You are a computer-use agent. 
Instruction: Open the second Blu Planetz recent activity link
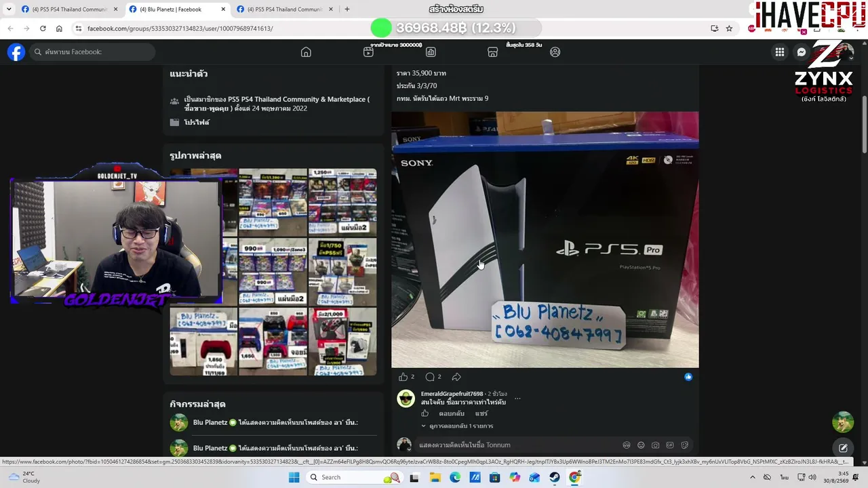(275, 448)
